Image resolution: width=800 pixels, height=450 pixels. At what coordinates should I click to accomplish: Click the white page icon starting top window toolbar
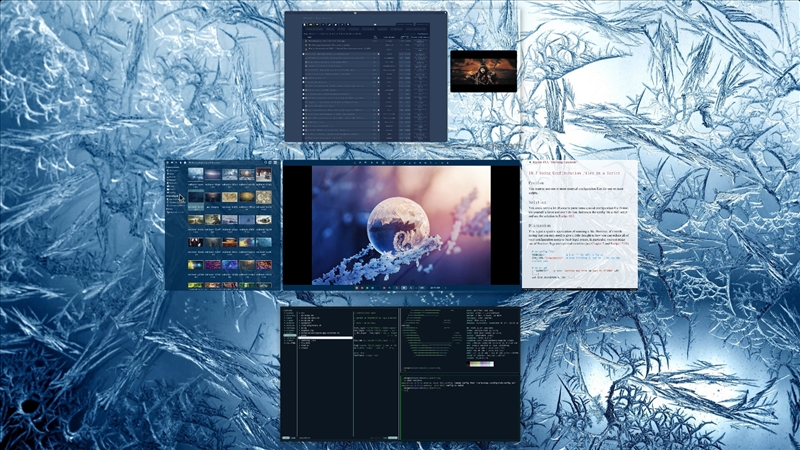(x=305, y=24)
